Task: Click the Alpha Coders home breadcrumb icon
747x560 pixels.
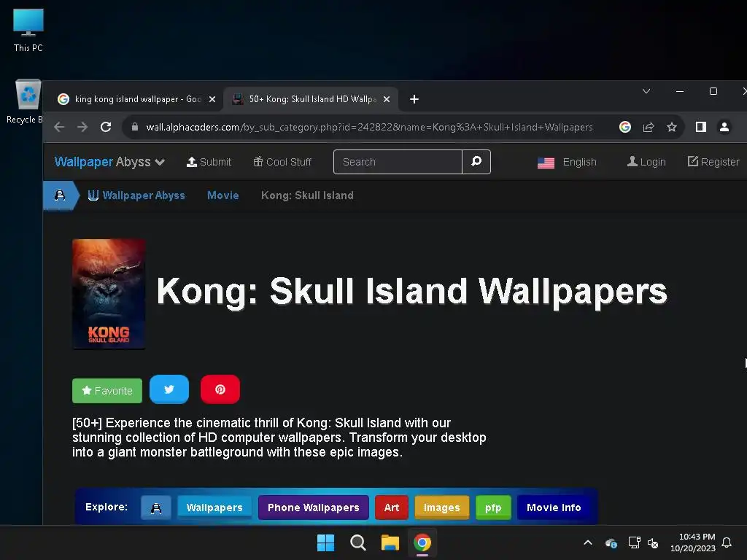Action: click(60, 195)
